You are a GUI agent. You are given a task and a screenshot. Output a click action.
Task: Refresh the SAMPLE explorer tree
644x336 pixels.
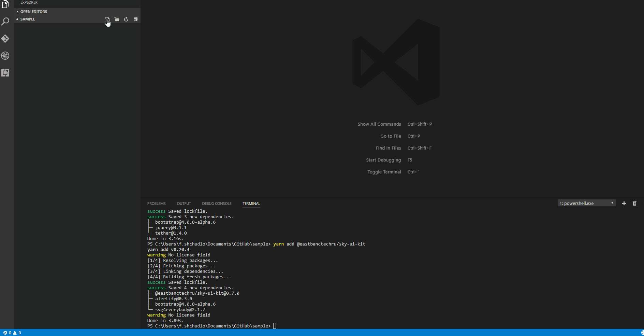point(126,19)
